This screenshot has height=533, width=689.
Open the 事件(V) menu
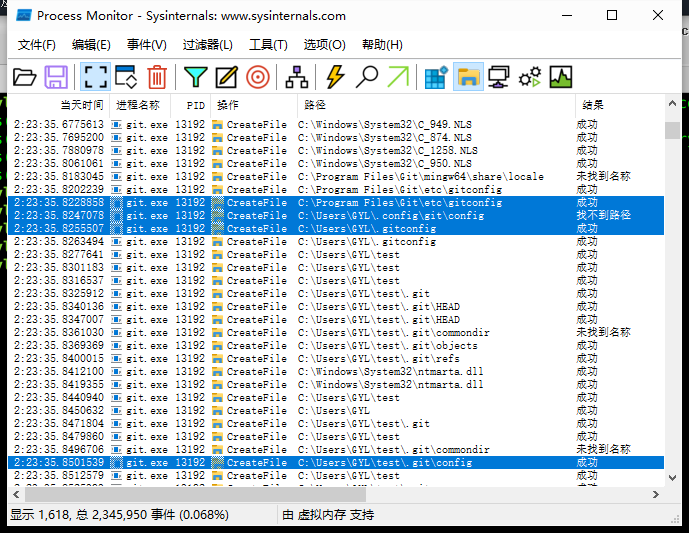pyautogui.click(x=147, y=45)
